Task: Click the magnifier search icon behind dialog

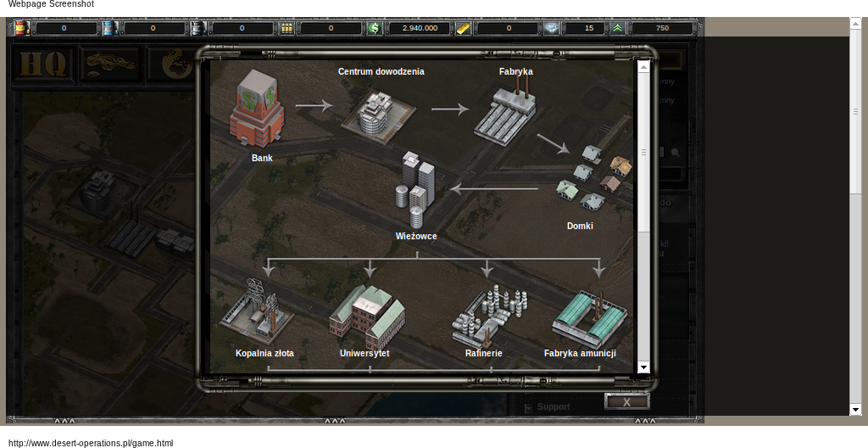Action: coord(676,152)
